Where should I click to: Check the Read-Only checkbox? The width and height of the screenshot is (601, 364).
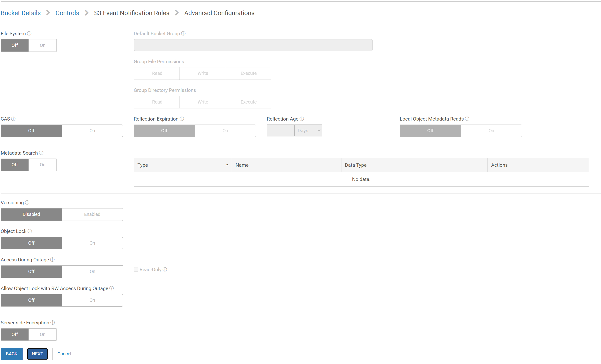(136, 270)
